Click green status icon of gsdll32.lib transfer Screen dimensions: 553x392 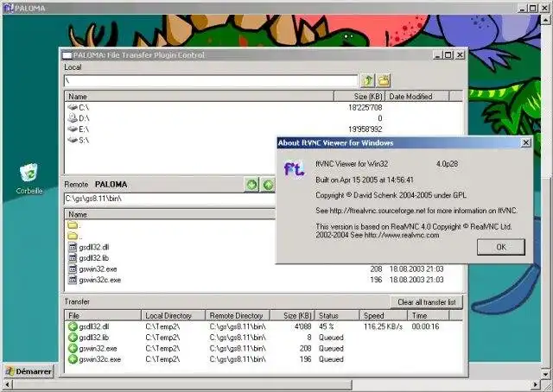(x=73, y=338)
